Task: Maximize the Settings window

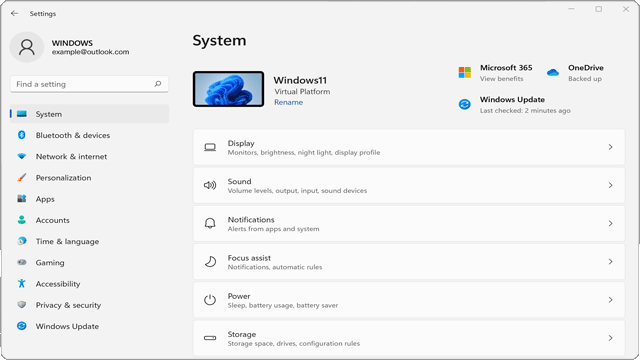Action: [x=598, y=9]
